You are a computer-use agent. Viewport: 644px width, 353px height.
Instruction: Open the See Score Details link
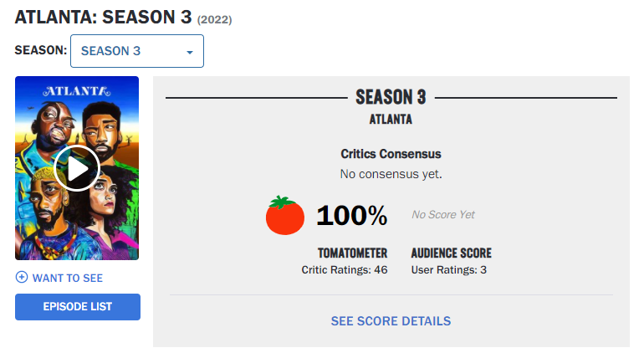click(391, 321)
